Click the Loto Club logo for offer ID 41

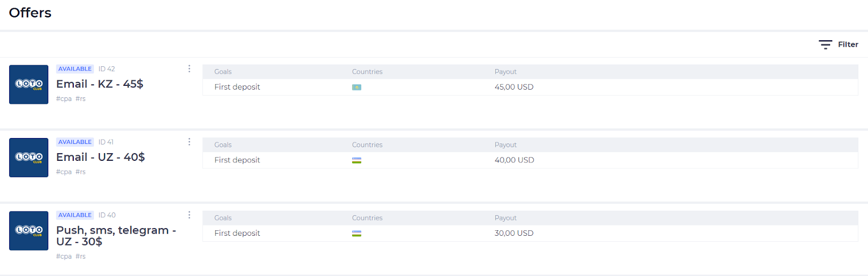(x=29, y=158)
